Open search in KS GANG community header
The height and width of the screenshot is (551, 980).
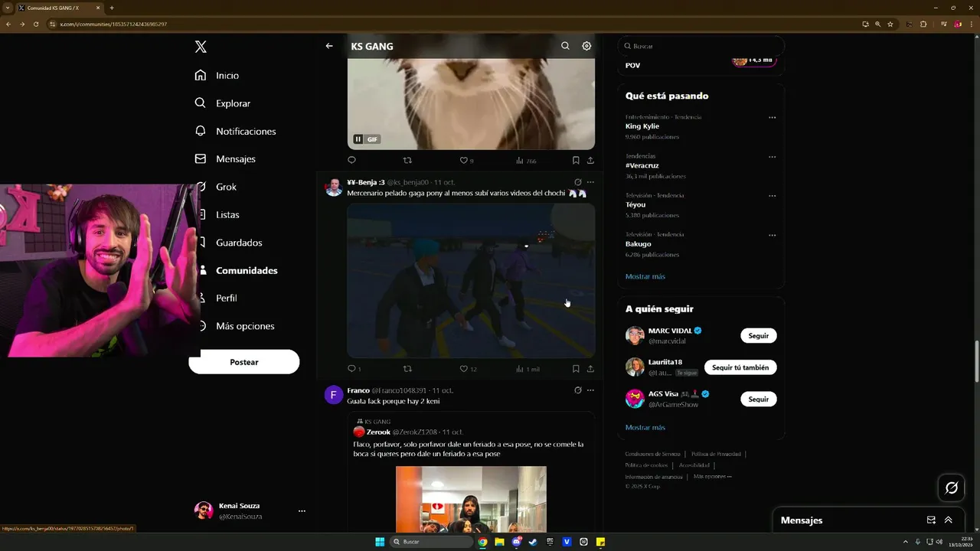[565, 46]
